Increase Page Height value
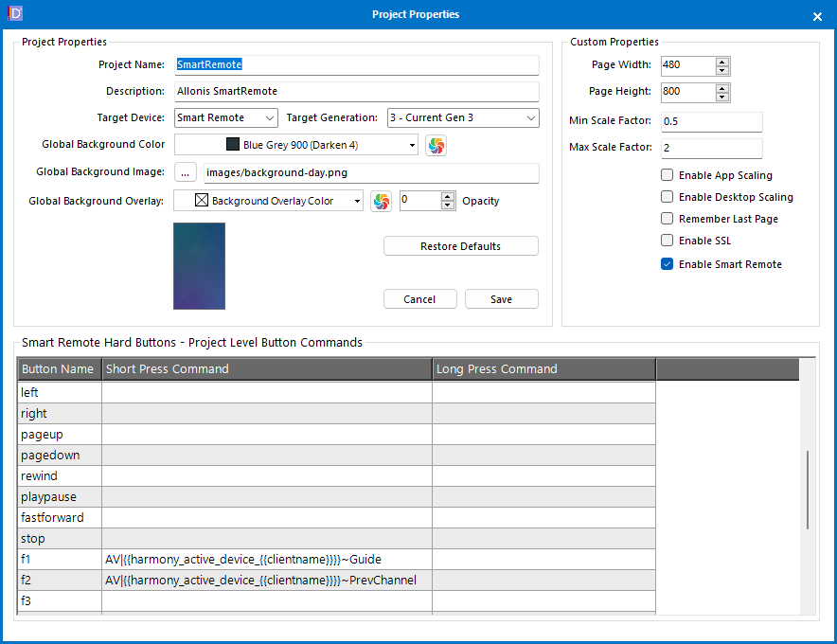The width and height of the screenshot is (837, 644). (x=721, y=88)
